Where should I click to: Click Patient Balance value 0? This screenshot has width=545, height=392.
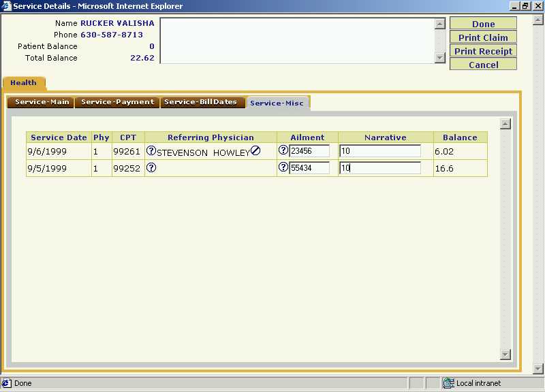tap(152, 46)
